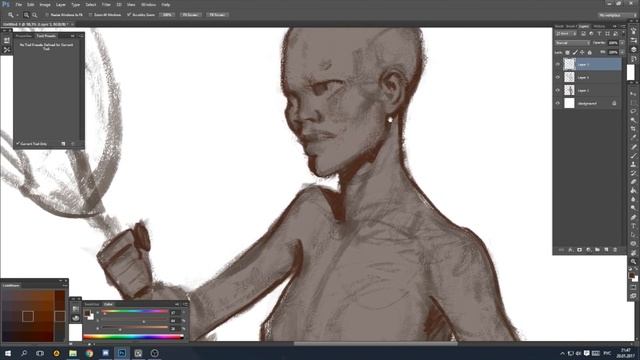Click the Fill Screen button

click(217, 15)
